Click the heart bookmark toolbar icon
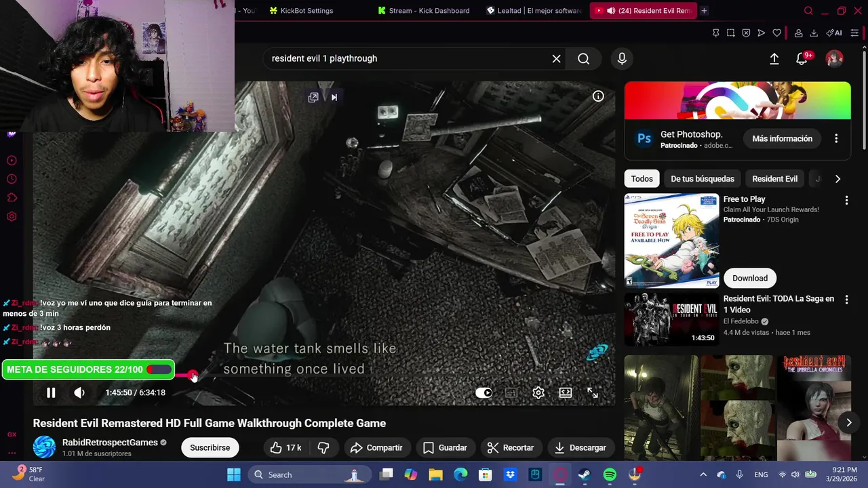Screen dimensions: 868x488 [776, 33]
